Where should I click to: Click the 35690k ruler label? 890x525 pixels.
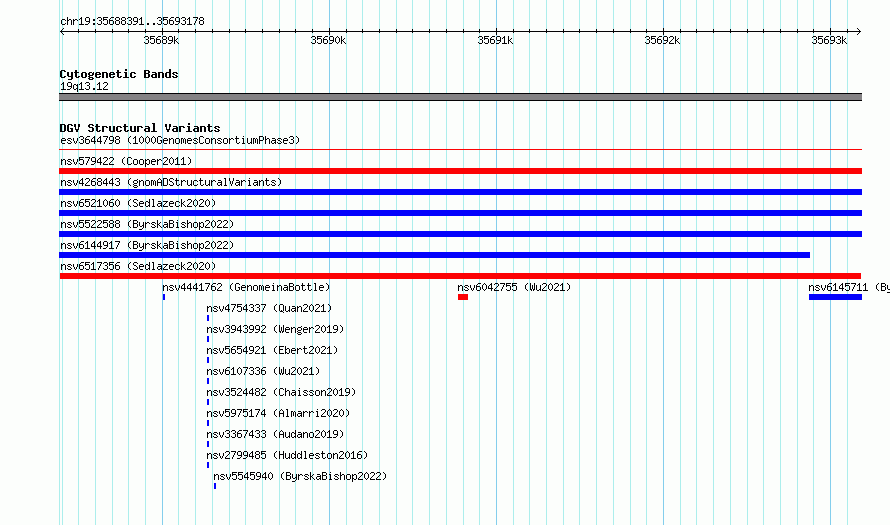tap(328, 40)
